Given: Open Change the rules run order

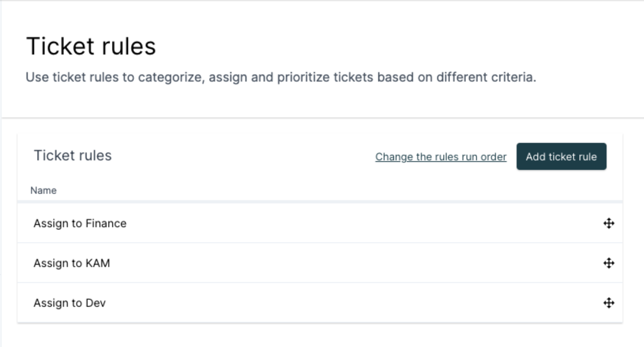Looking at the screenshot, I should click(440, 157).
